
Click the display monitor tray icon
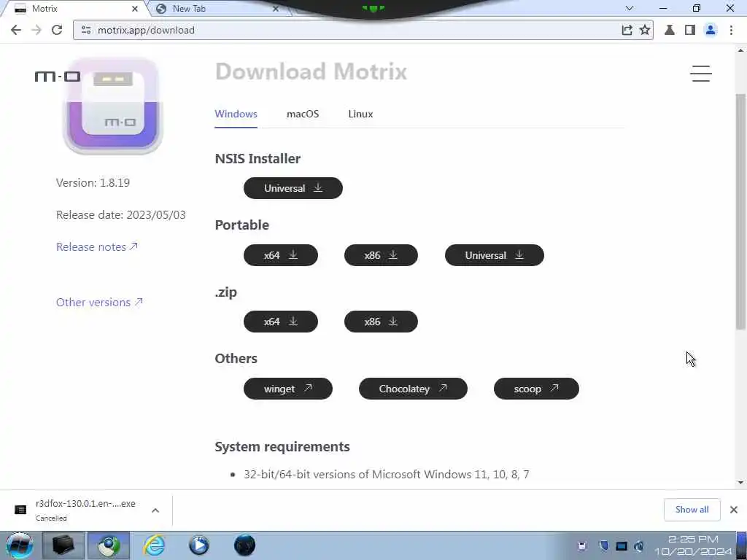pyautogui.click(x=622, y=546)
